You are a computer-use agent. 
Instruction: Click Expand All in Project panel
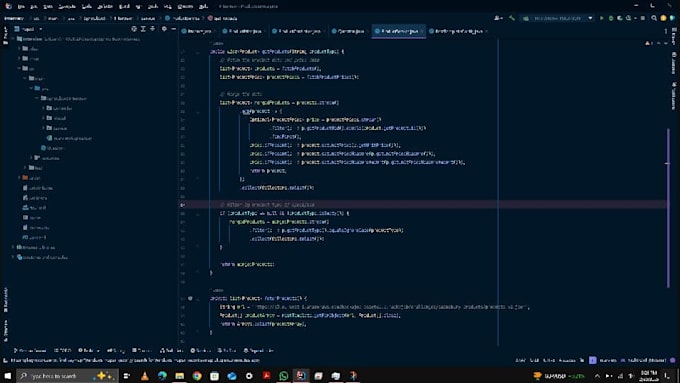(144, 29)
